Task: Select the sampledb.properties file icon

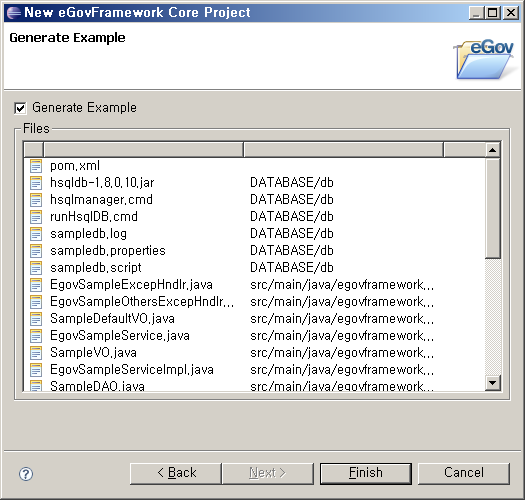Action: coord(36,251)
